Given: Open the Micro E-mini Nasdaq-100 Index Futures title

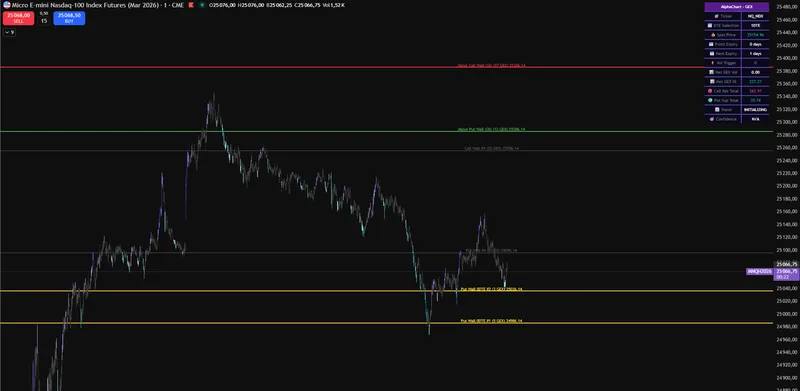Looking at the screenshot, I should pyautogui.click(x=86, y=5).
